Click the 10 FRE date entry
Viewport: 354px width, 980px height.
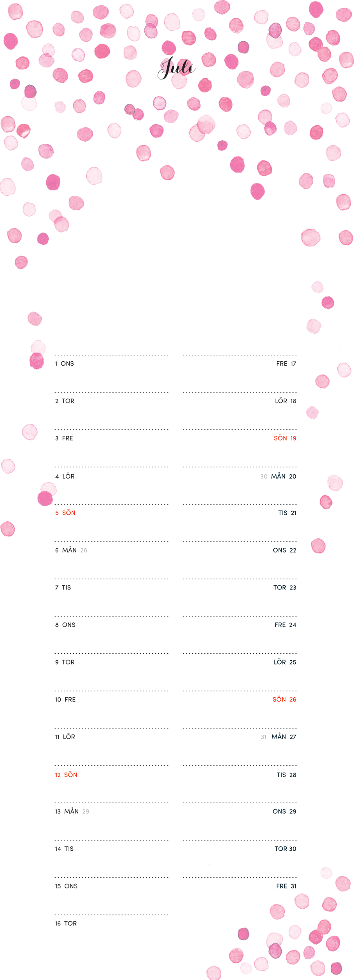65,699
